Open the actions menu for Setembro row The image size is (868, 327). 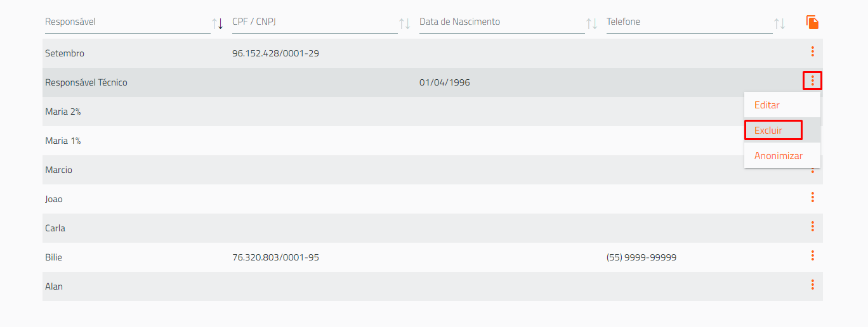(x=812, y=51)
